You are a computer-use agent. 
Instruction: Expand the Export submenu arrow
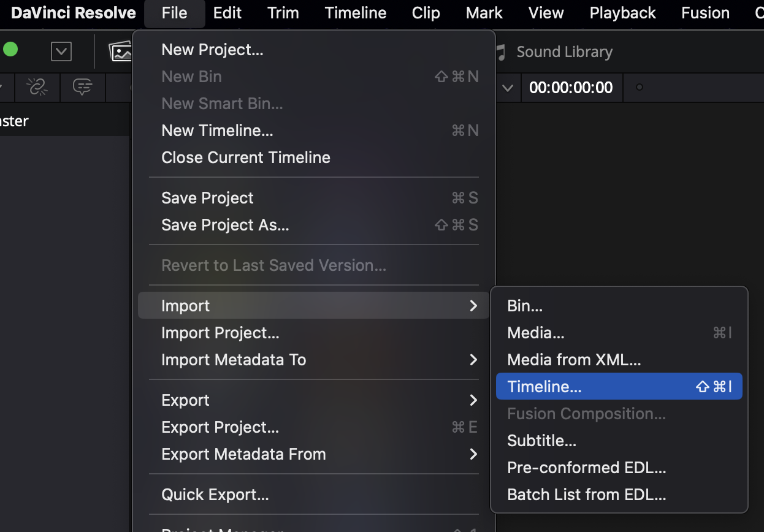pyautogui.click(x=473, y=400)
